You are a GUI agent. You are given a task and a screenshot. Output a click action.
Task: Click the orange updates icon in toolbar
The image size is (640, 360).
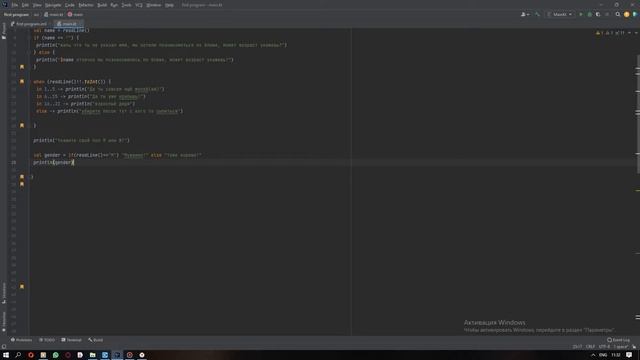(627, 14)
